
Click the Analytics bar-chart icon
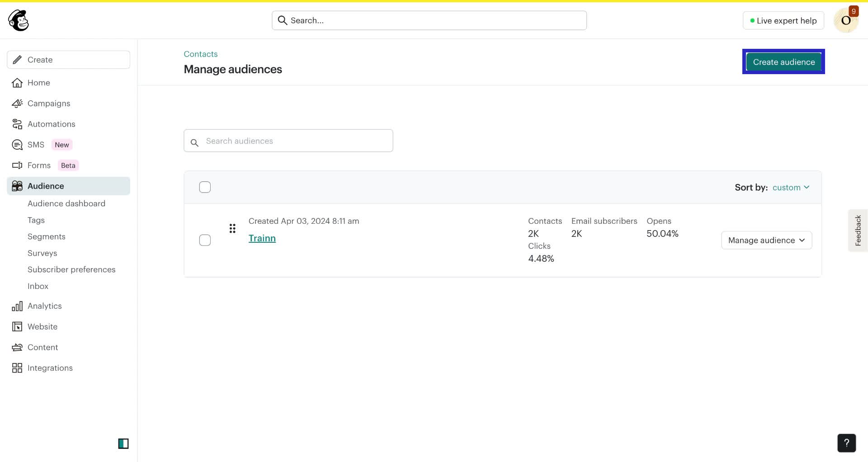point(17,306)
